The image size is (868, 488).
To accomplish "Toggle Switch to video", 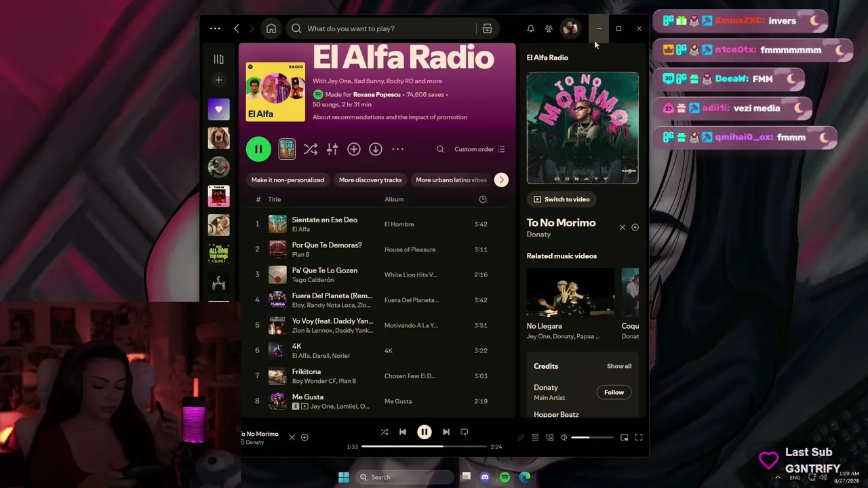I will point(561,199).
